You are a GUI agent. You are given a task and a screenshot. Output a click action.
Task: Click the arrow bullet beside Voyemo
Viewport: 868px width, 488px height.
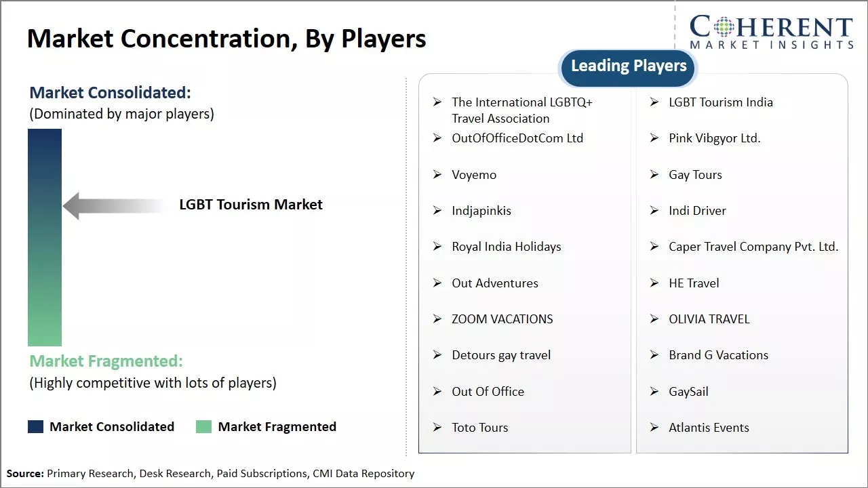pyautogui.click(x=437, y=175)
